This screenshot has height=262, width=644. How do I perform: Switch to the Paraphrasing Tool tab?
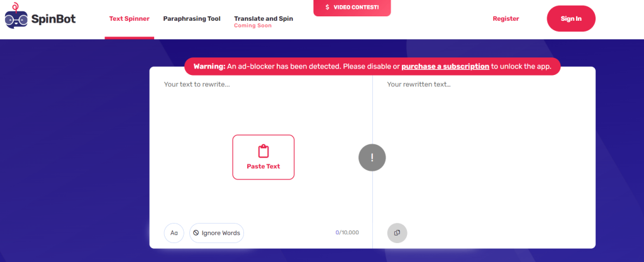[192, 18]
